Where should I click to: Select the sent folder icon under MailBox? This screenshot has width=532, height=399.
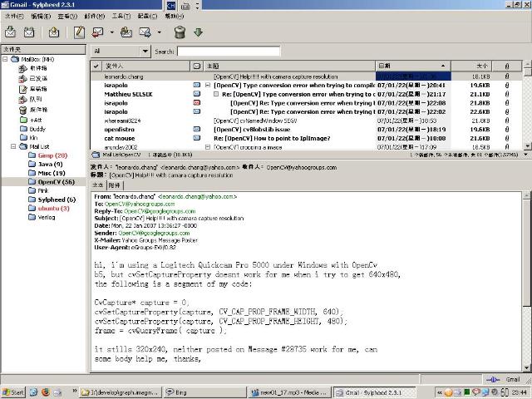point(22,79)
